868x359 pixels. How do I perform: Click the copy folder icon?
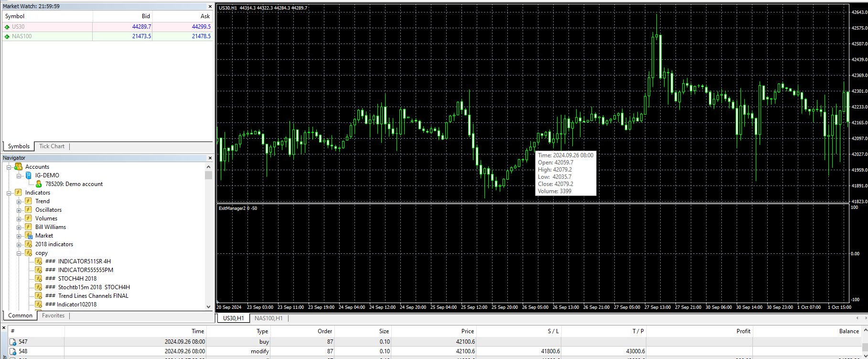(x=28, y=253)
